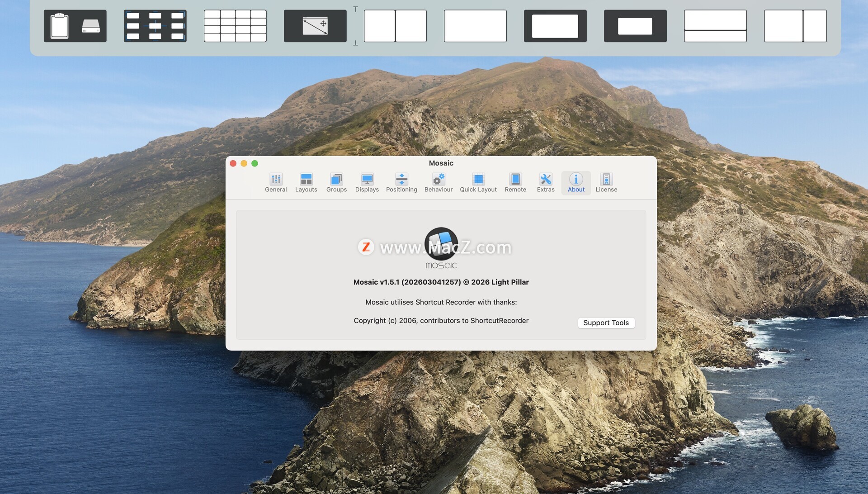The image size is (868, 494).
Task: Choose the clipboard and drive layout tile
Action: (x=75, y=26)
